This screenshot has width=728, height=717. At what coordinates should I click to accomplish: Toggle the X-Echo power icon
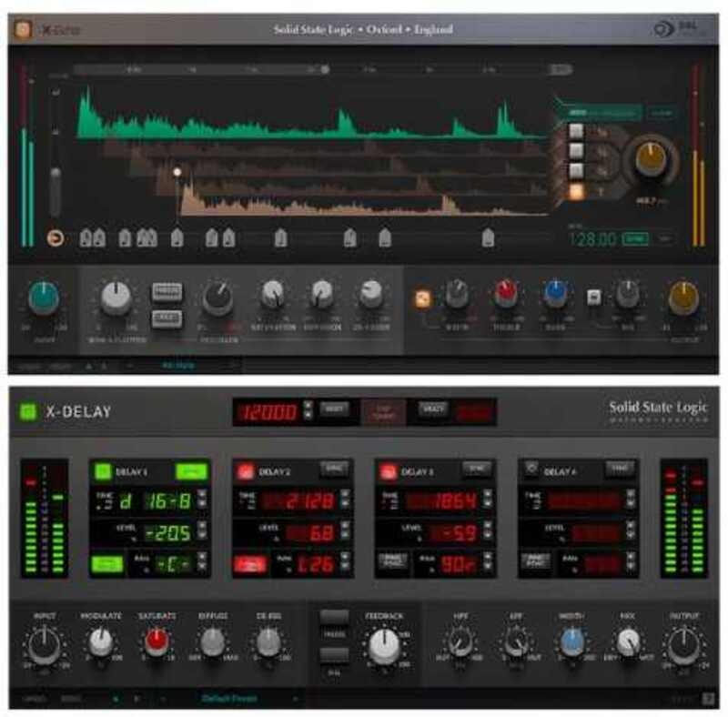tap(22, 30)
